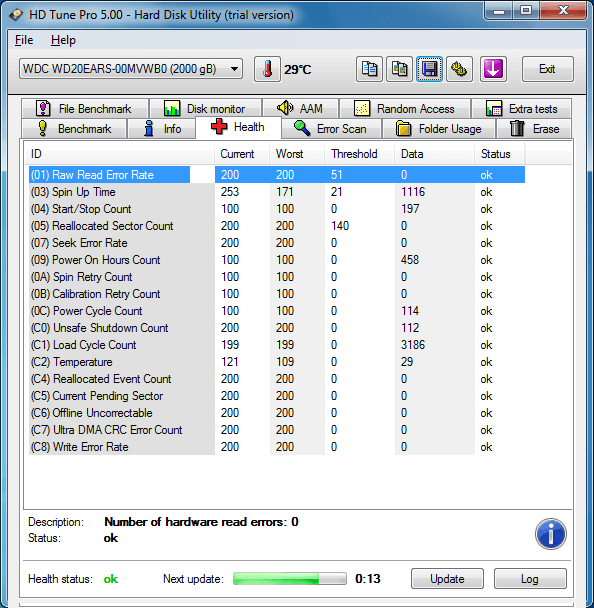This screenshot has width=594, height=608.
Task: Click the HD Tune title bar icon
Action: pos(16,15)
